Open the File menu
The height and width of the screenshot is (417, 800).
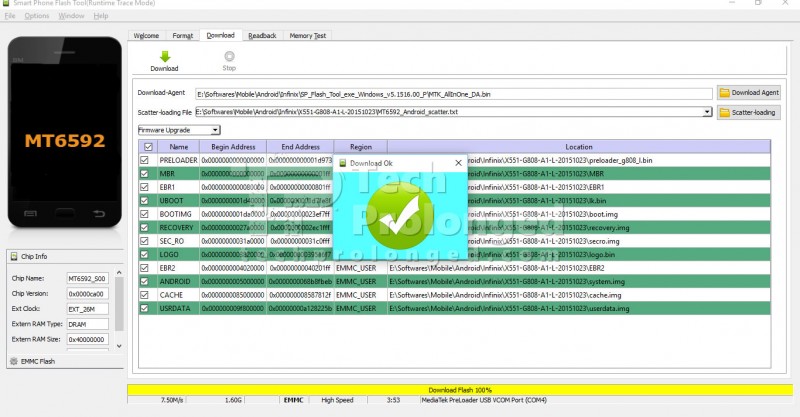[10, 16]
